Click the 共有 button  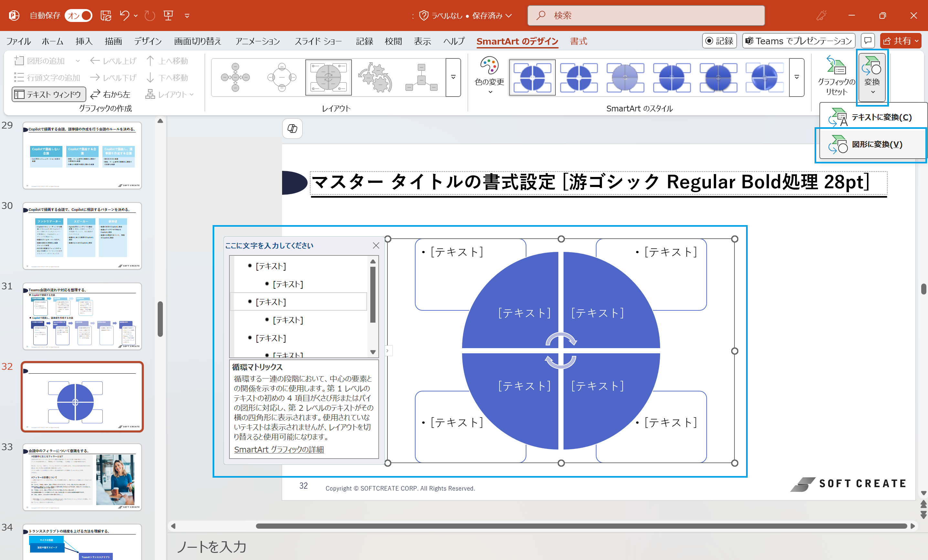(x=901, y=41)
